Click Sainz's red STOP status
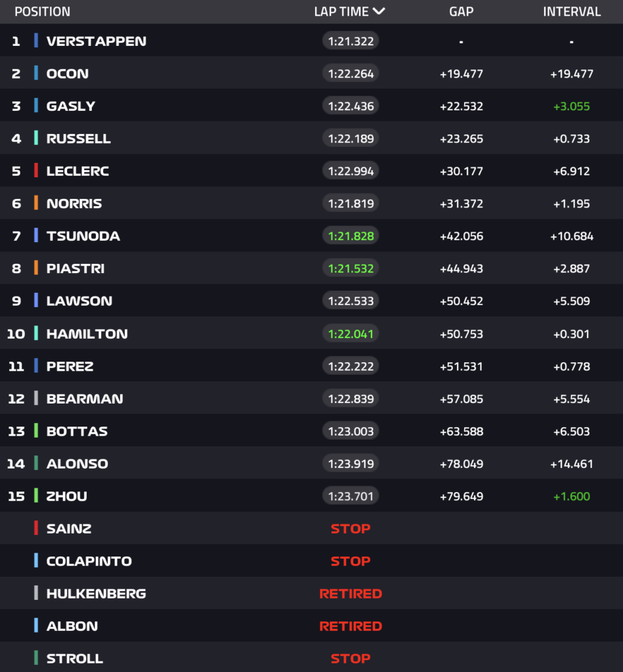Screen dimensions: 623x672 [x=351, y=529]
